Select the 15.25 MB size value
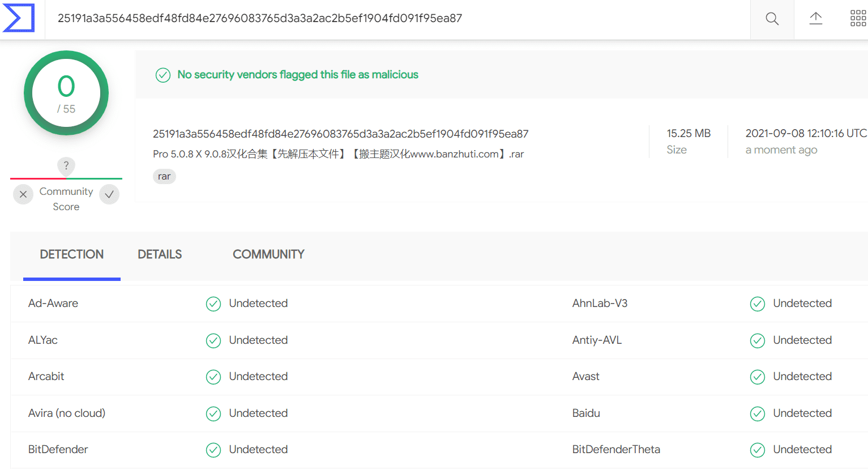The width and height of the screenshot is (868, 469). click(x=689, y=133)
